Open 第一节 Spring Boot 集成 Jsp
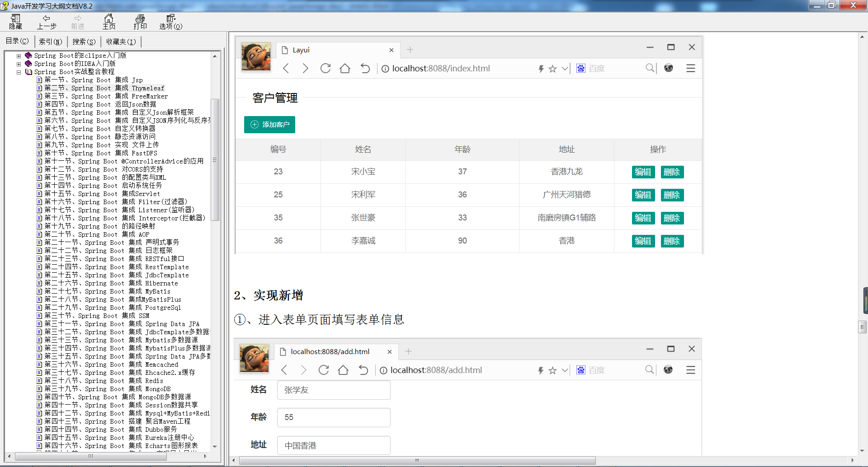 coord(93,80)
